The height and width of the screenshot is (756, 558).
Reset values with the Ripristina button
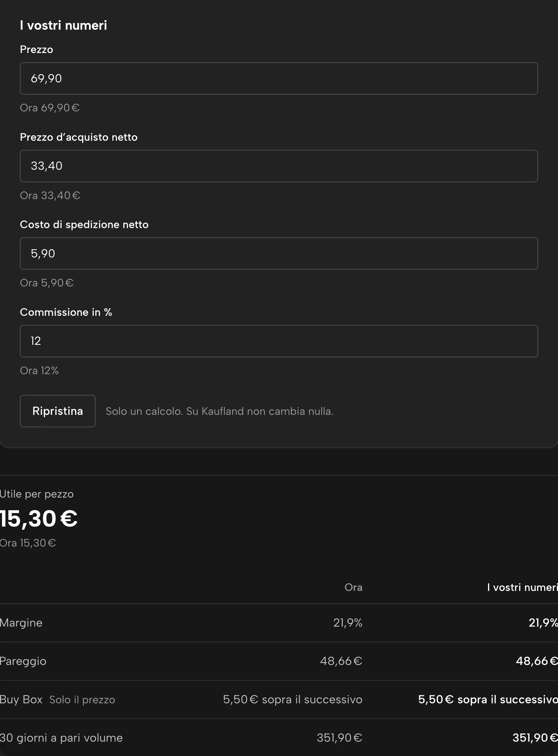[x=58, y=411]
